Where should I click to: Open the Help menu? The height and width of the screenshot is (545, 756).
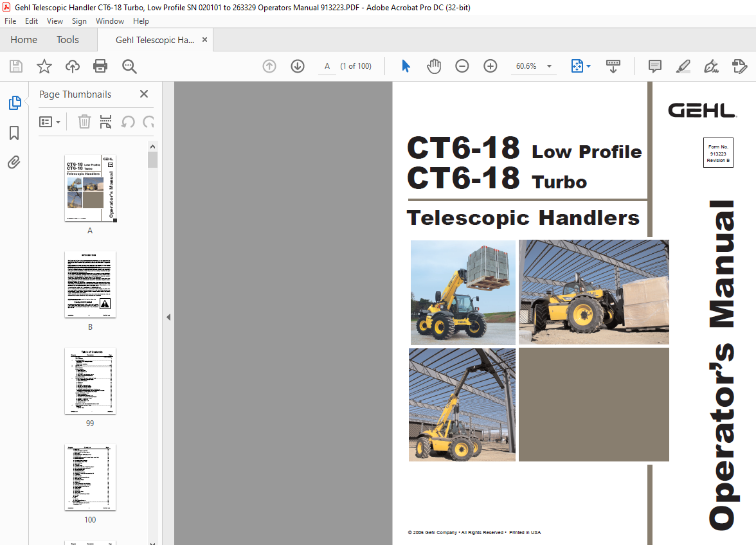[x=141, y=21]
